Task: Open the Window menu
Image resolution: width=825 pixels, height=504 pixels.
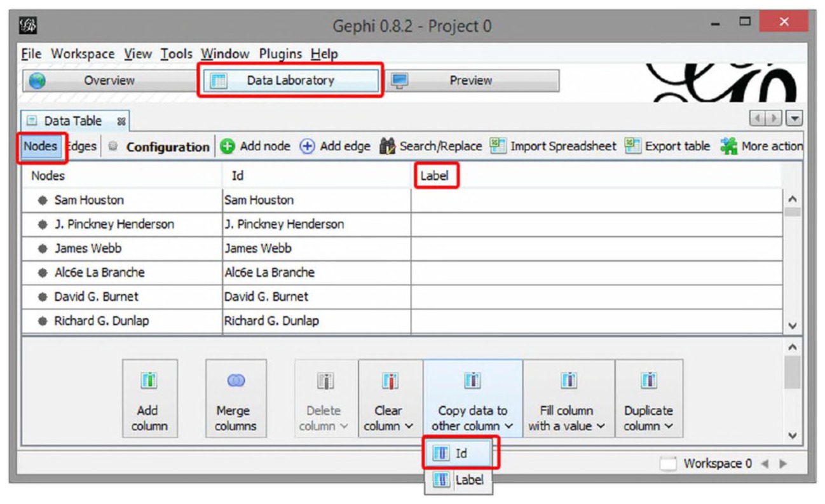Action: (225, 54)
